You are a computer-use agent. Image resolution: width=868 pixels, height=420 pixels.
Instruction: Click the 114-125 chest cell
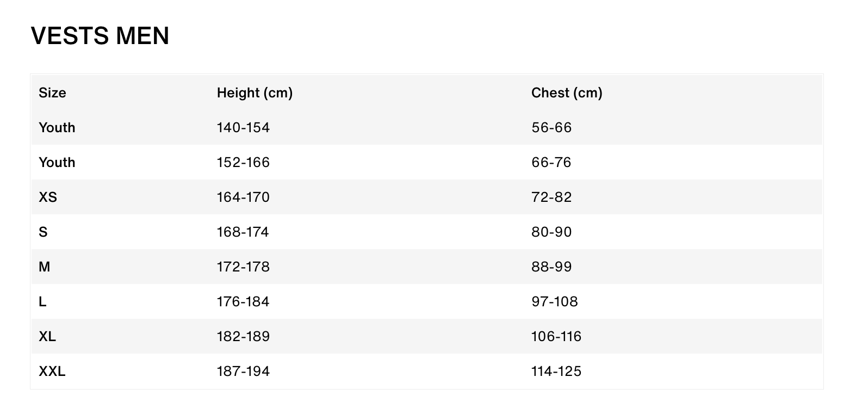click(556, 371)
